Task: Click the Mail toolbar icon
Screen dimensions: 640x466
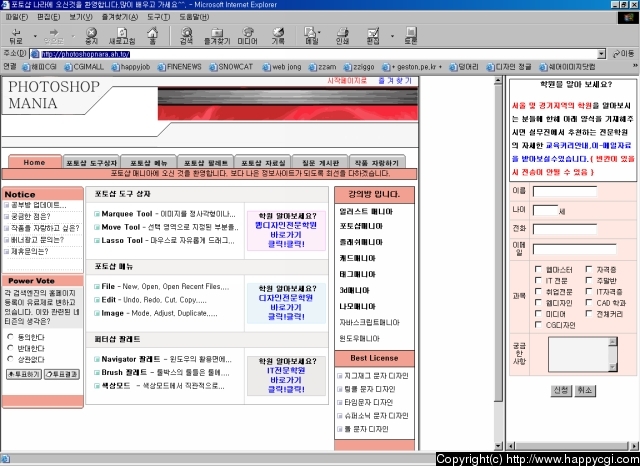Action: tap(311, 36)
